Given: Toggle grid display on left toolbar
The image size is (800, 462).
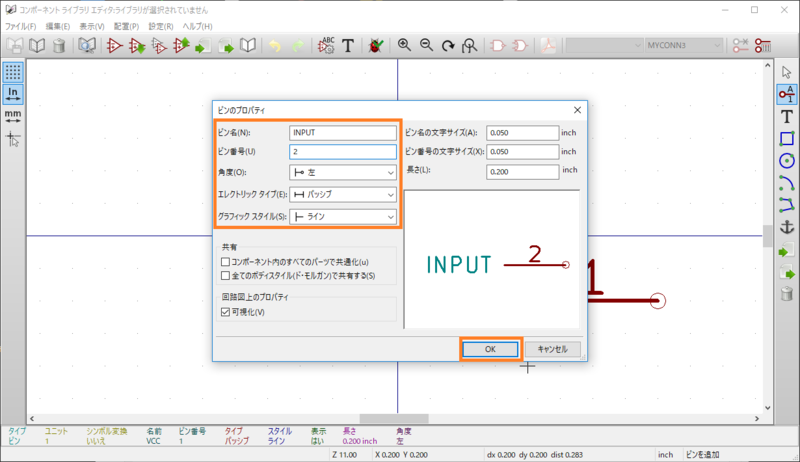Looking at the screenshot, I should (13, 72).
